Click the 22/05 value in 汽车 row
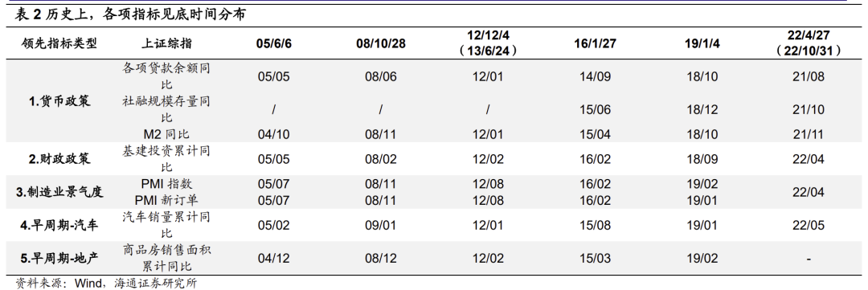The width and height of the screenshot is (868, 290). tap(809, 225)
